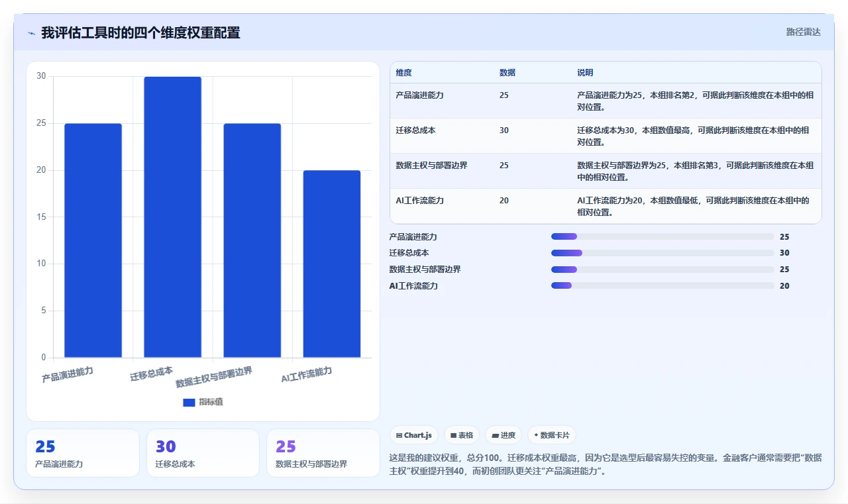Click the Chart.js tag
Image resolution: width=848 pixels, height=504 pixels.
pyautogui.click(x=414, y=435)
